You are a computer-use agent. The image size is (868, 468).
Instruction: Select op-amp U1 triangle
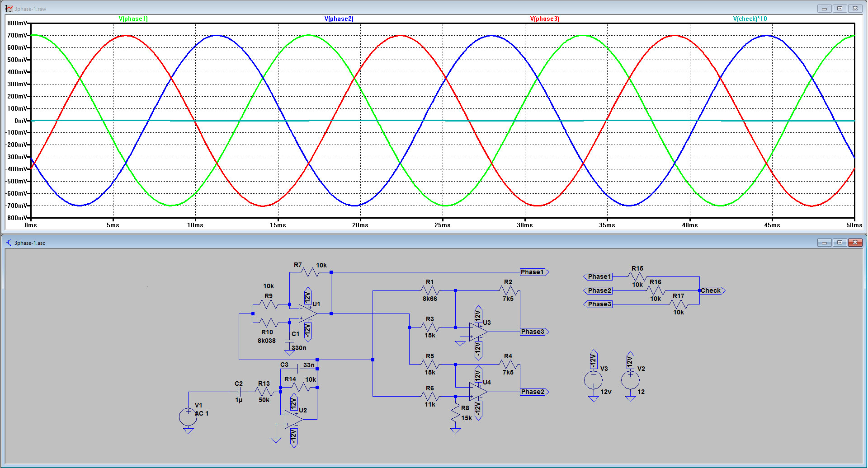coord(307,314)
